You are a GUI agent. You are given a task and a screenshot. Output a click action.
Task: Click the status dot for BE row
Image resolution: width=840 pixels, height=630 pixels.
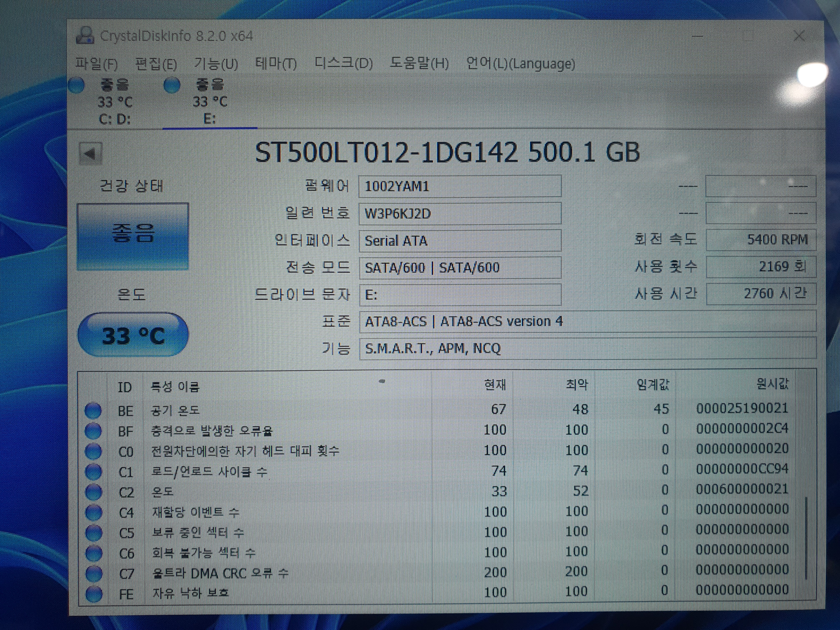(93, 410)
